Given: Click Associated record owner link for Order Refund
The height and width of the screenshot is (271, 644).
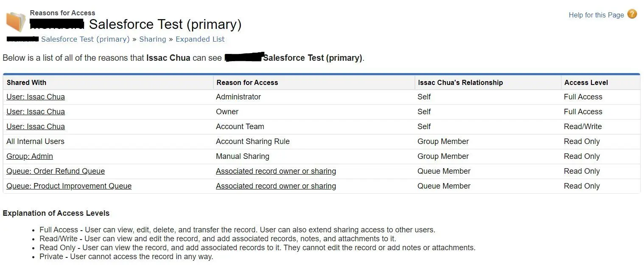Looking at the screenshot, I should 276,171.
